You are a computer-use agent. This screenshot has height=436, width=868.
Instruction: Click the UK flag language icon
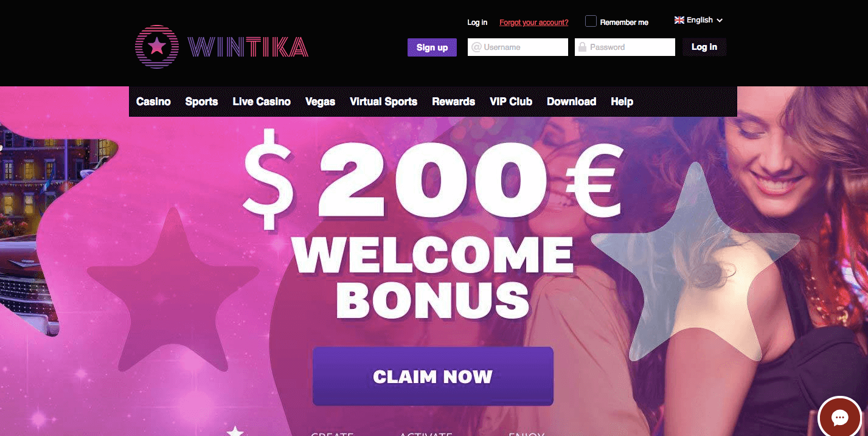coord(679,20)
